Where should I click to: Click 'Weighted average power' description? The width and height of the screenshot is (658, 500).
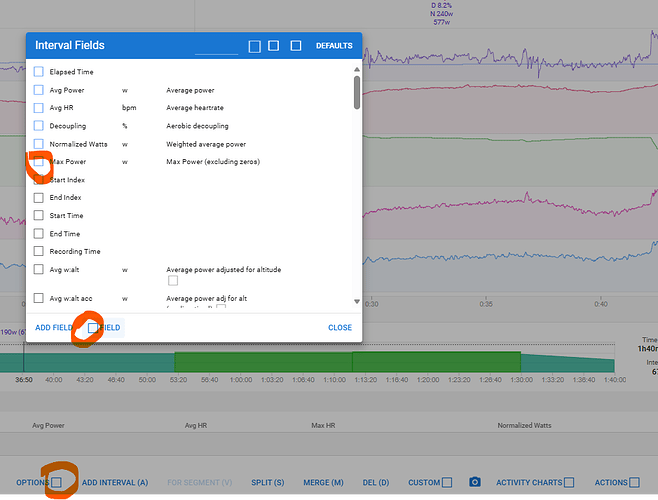[206, 144]
